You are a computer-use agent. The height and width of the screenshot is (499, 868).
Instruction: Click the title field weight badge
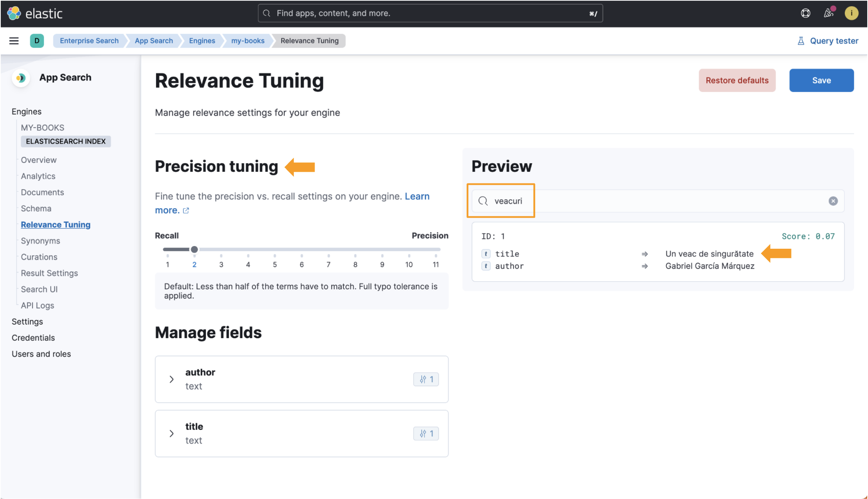click(426, 434)
